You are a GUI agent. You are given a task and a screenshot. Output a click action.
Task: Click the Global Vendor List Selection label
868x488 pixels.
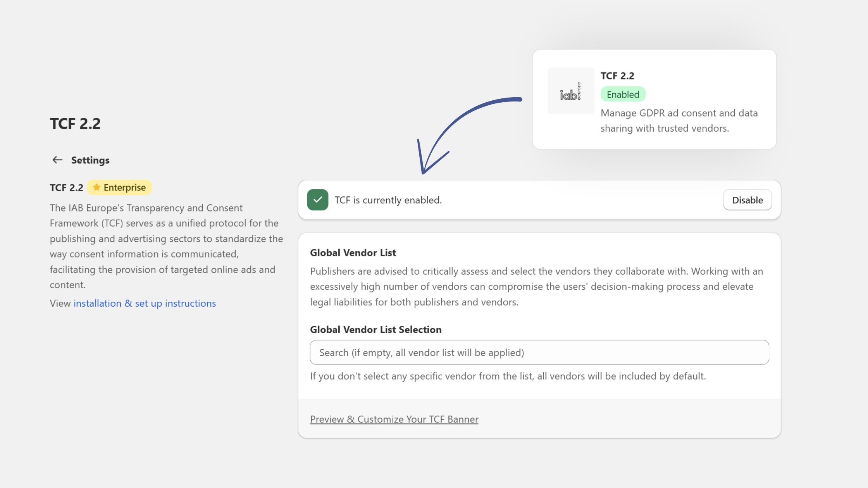(376, 330)
